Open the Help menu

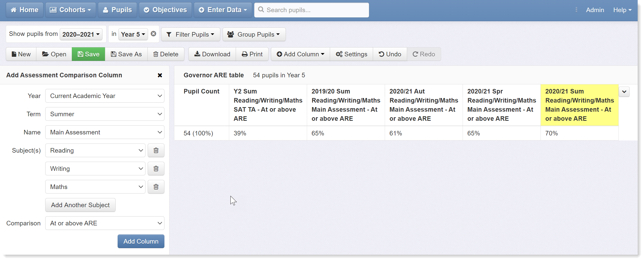point(622,10)
